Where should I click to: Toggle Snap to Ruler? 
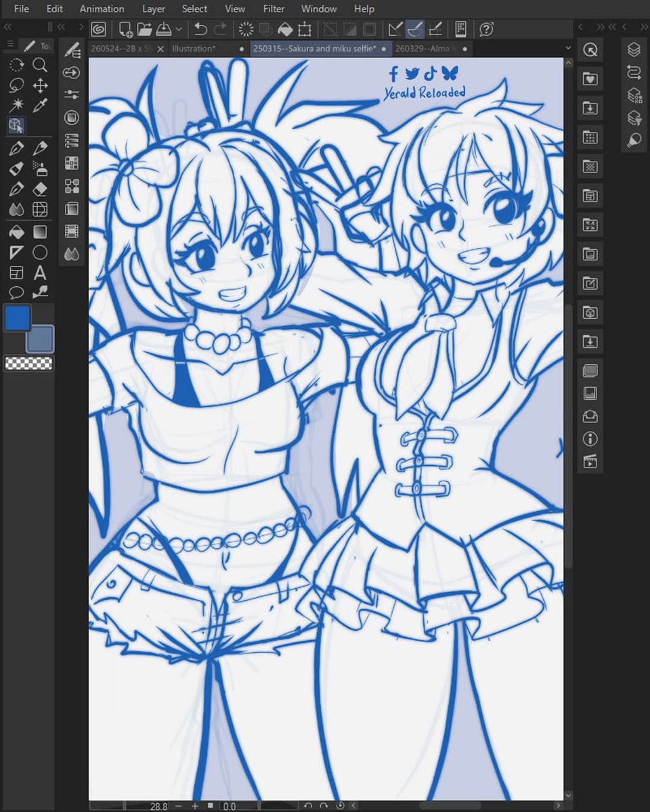coord(395,29)
